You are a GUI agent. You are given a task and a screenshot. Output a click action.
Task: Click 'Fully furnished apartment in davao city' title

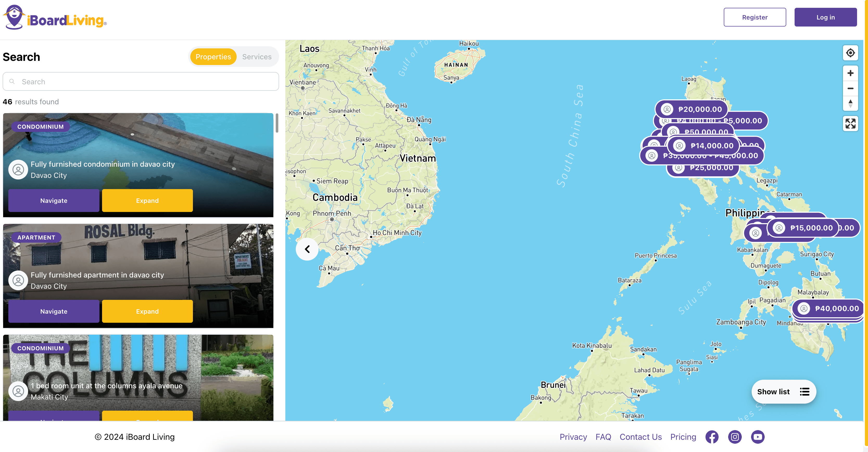click(97, 275)
